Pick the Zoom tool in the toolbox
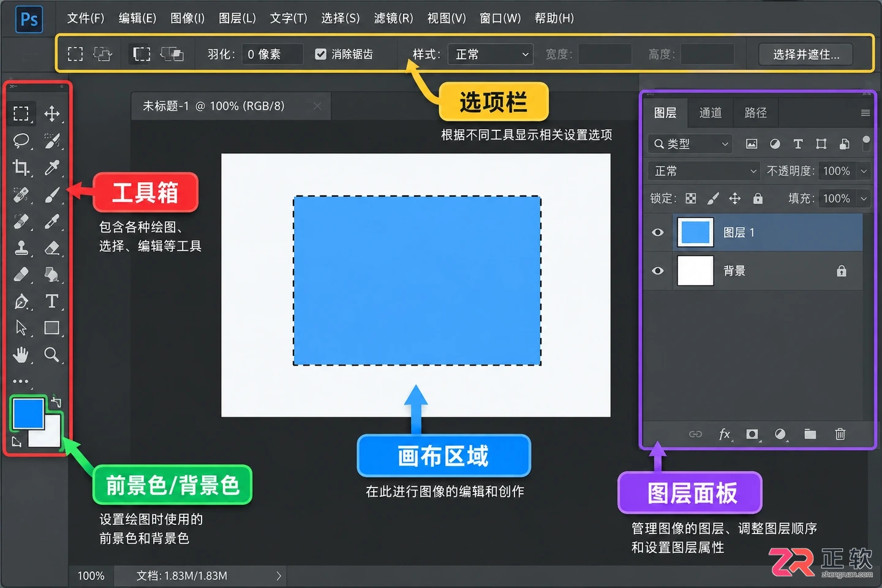Screen dimensions: 882x588 [x=52, y=355]
